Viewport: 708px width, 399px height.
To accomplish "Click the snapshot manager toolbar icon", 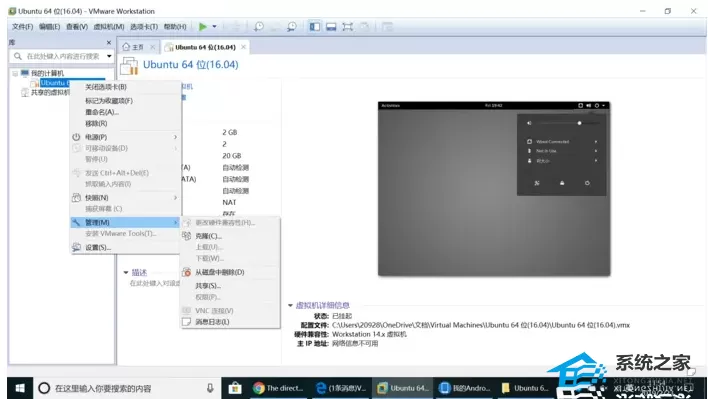I will [x=292, y=27].
